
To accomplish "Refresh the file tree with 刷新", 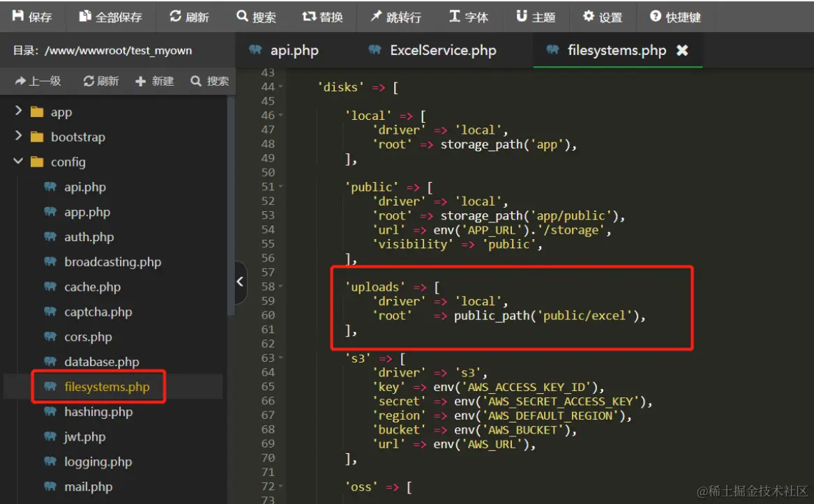I will [101, 81].
